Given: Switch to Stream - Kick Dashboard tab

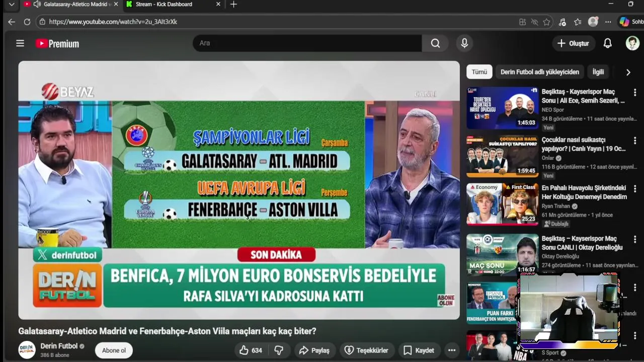Looking at the screenshot, I should click(x=164, y=4).
